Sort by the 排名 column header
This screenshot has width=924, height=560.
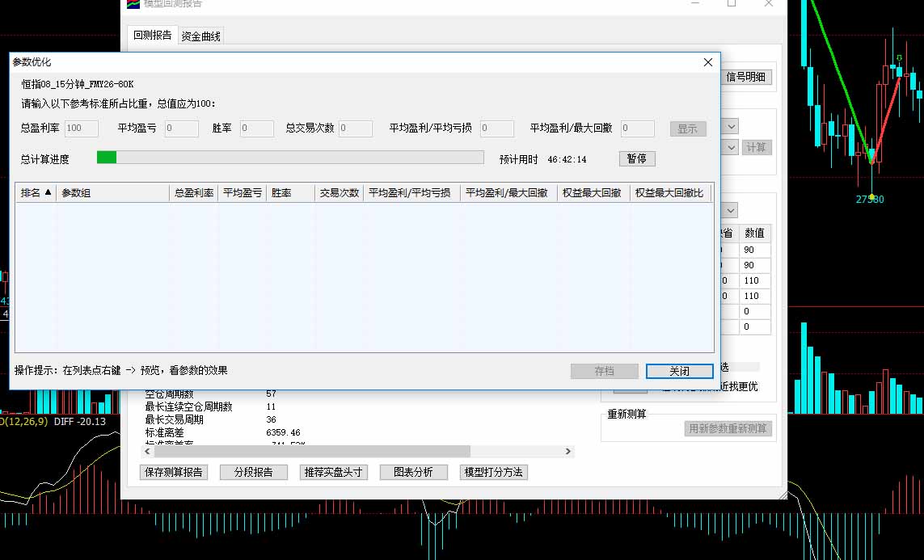(36, 193)
